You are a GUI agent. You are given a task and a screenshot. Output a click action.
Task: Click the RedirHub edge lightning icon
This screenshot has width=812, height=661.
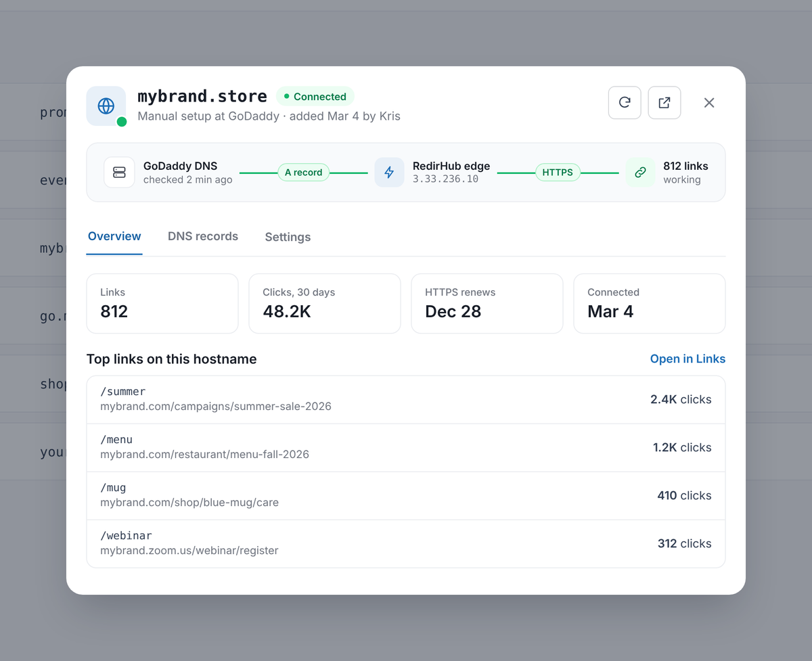click(x=389, y=173)
